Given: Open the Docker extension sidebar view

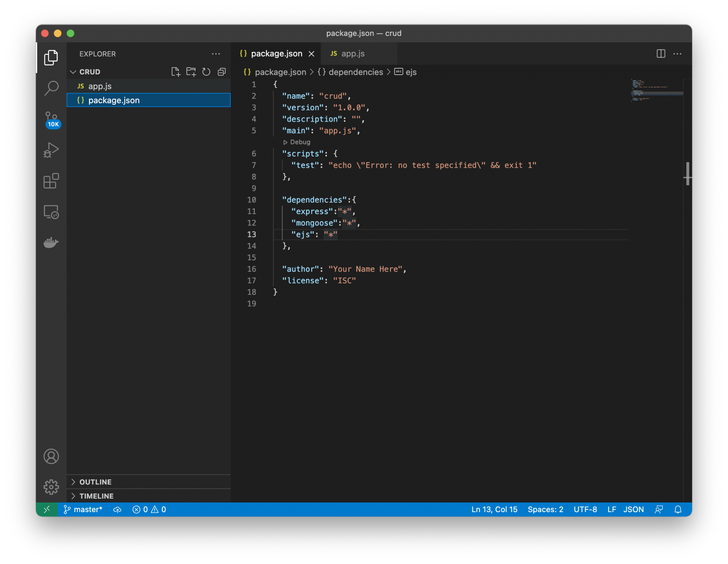Looking at the screenshot, I should [51, 243].
